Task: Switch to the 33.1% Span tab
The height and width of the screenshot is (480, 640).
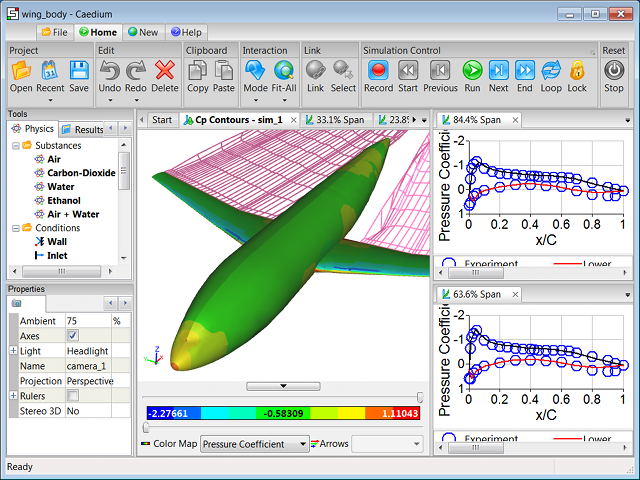Action: 336,120
